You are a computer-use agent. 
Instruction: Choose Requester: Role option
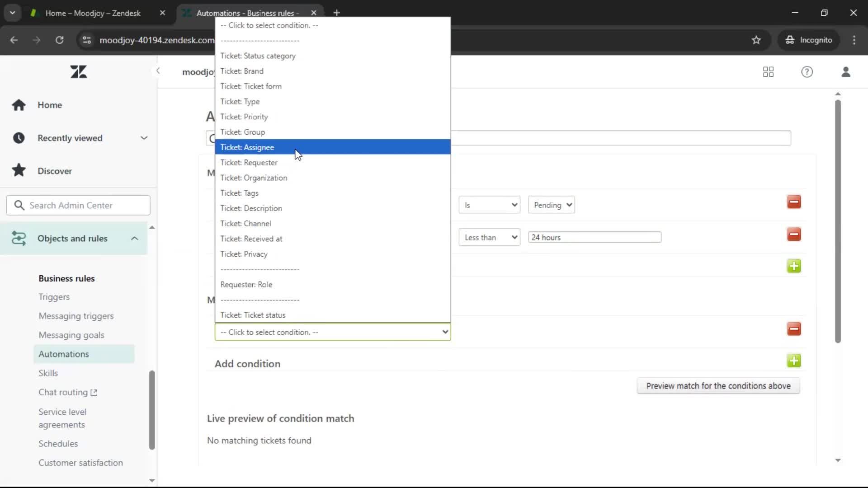tap(333, 284)
